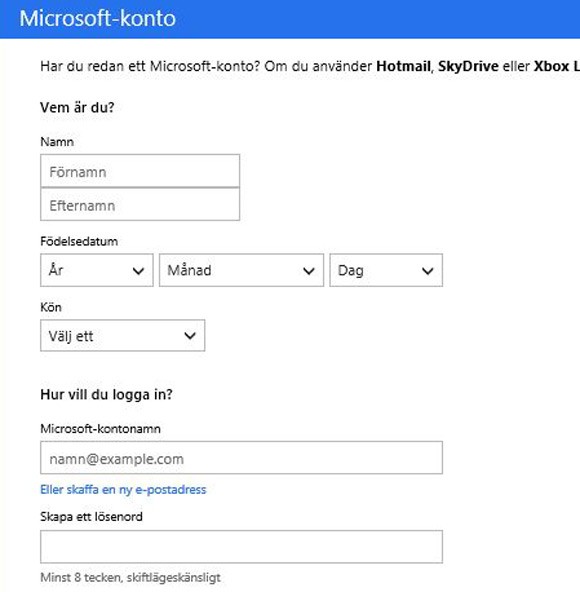Click the bold 'SkyDrive' text
Viewport: 580px width, 592px height.
click(x=468, y=66)
